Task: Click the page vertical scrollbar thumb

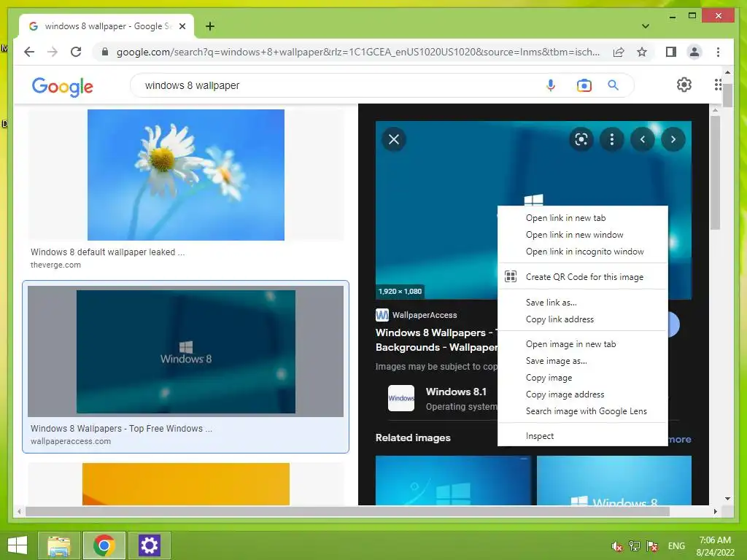Action: pyautogui.click(x=727, y=94)
